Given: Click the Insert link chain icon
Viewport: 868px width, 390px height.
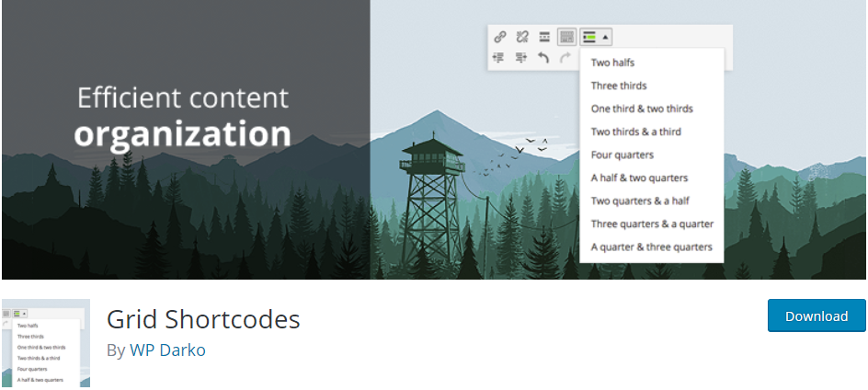Looking at the screenshot, I should tap(500, 37).
